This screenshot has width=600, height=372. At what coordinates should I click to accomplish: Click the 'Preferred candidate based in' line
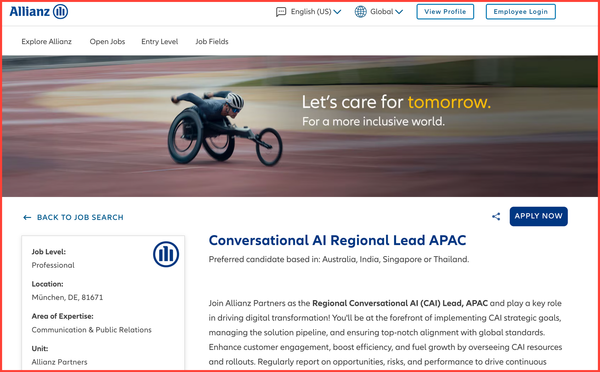point(339,259)
